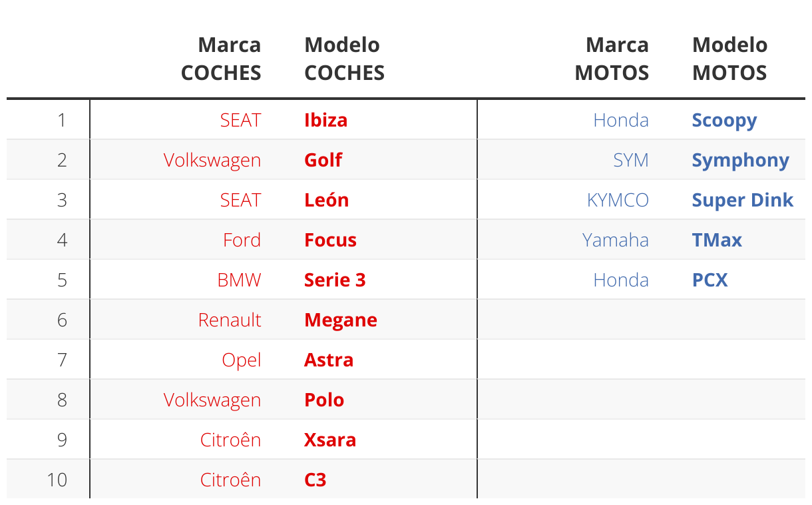Click the Serie 3 model
This screenshot has width=812, height=505.
[x=335, y=280]
